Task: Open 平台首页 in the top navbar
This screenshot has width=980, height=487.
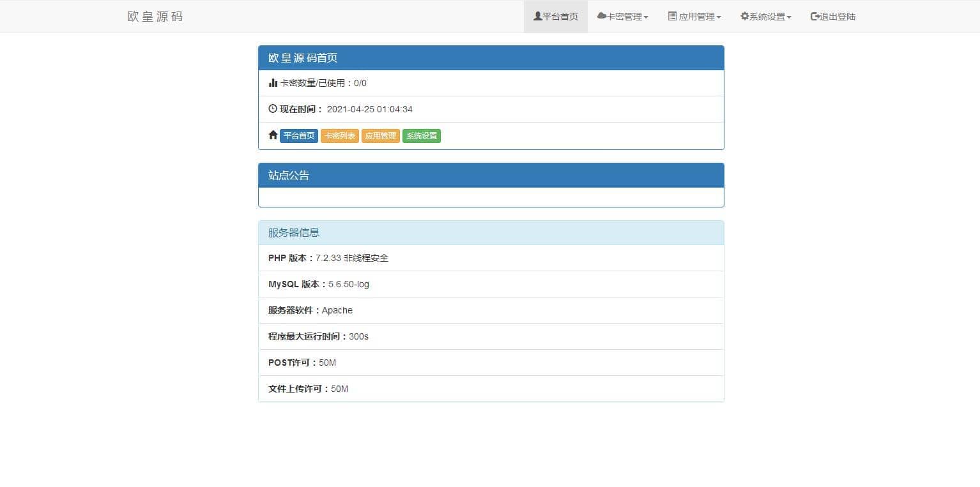Action: (556, 17)
